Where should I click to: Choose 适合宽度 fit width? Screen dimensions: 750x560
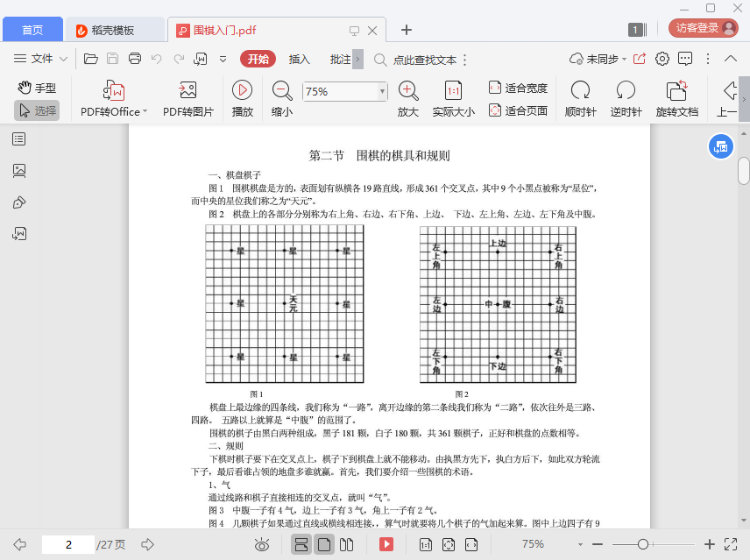(x=518, y=88)
